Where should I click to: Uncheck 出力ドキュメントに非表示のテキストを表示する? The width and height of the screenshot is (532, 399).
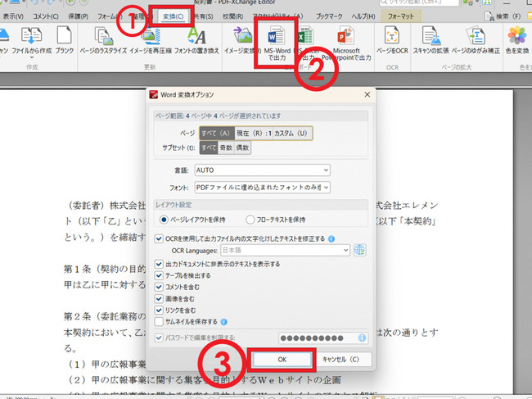159,264
